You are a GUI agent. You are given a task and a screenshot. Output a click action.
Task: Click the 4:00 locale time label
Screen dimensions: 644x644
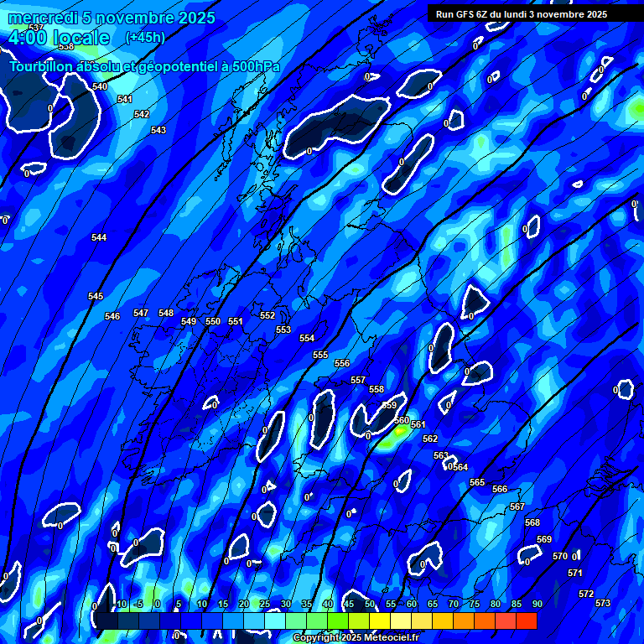click(x=59, y=38)
